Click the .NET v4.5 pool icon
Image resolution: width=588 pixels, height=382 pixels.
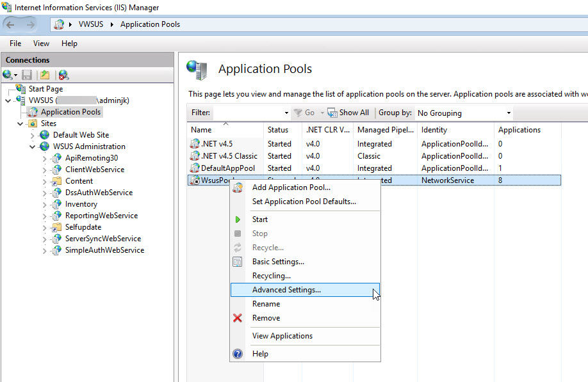(x=195, y=143)
